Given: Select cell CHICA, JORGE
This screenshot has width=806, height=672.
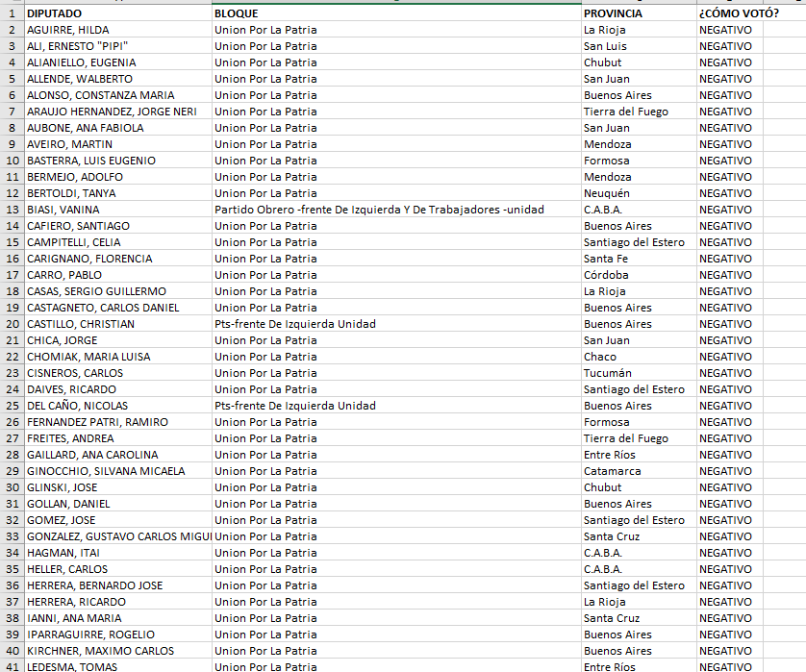Looking at the screenshot, I should (x=118, y=340).
